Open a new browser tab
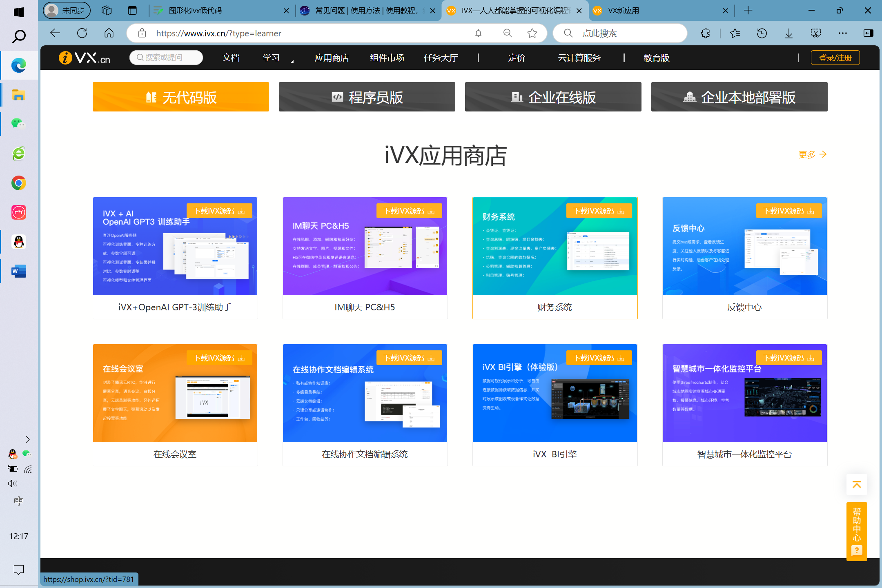The width and height of the screenshot is (882, 588). tap(748, 11)
